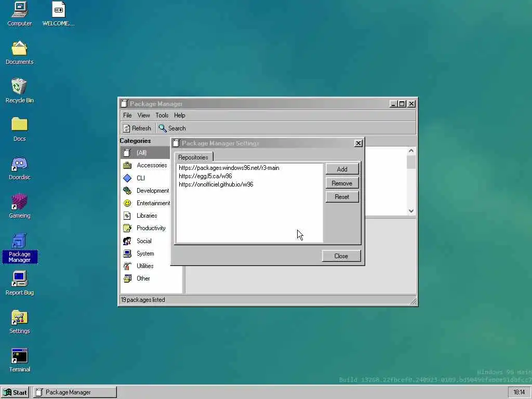The height and width of the screenshot is (399, 532).
Task: Click the Add repository button
Action: (342, 169)
